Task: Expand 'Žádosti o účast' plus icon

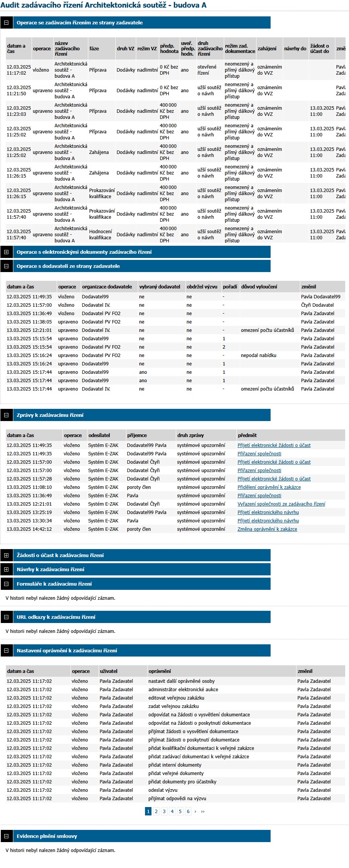Action: pos(6,556)
